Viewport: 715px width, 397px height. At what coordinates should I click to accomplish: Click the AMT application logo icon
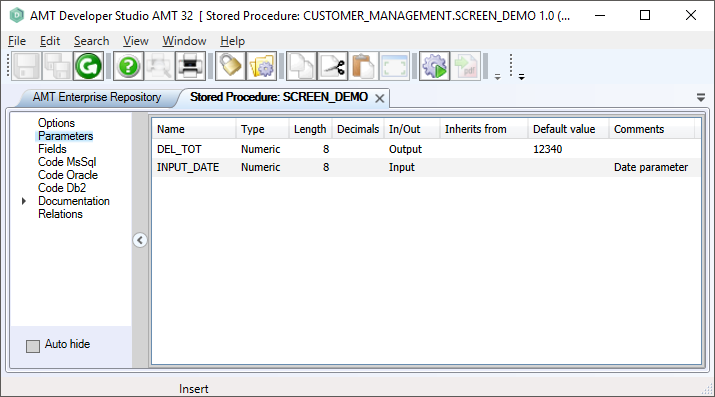16,15
